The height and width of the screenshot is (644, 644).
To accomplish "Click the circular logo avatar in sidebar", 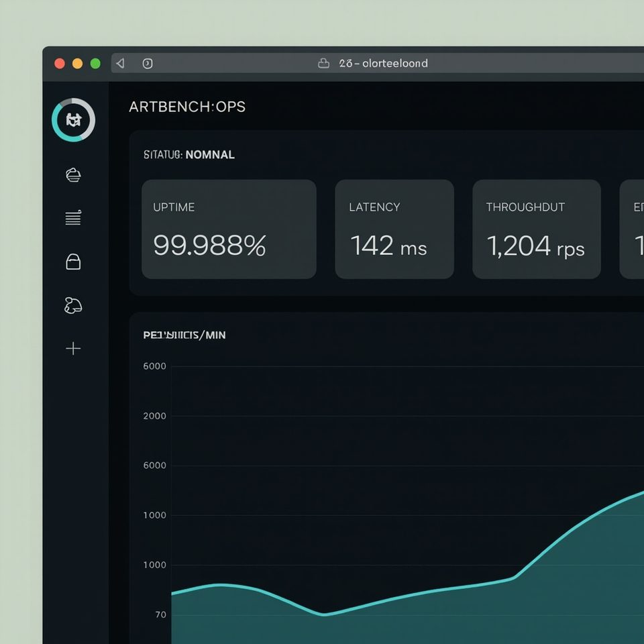I will [74, 120].
